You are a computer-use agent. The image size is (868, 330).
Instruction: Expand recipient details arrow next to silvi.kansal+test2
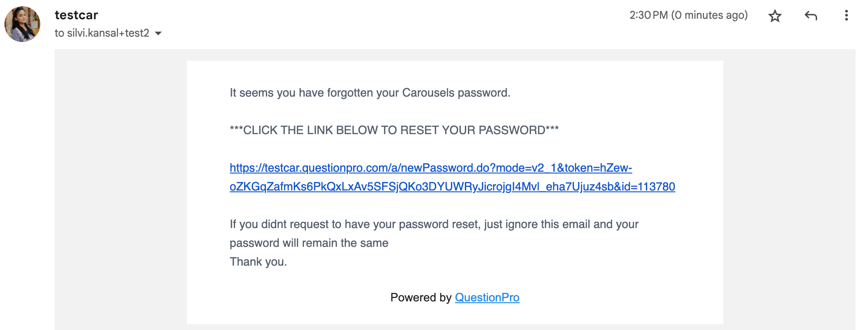158,34
